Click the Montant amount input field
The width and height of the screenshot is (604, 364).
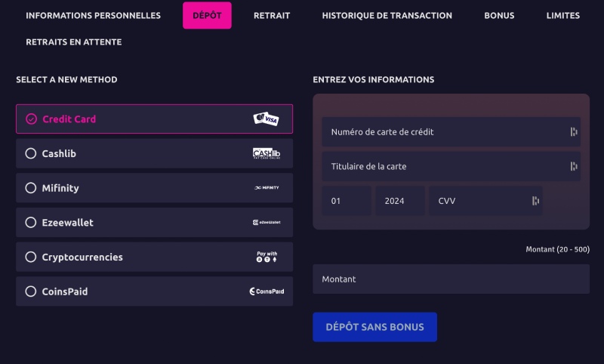click(x=451, y=279)
